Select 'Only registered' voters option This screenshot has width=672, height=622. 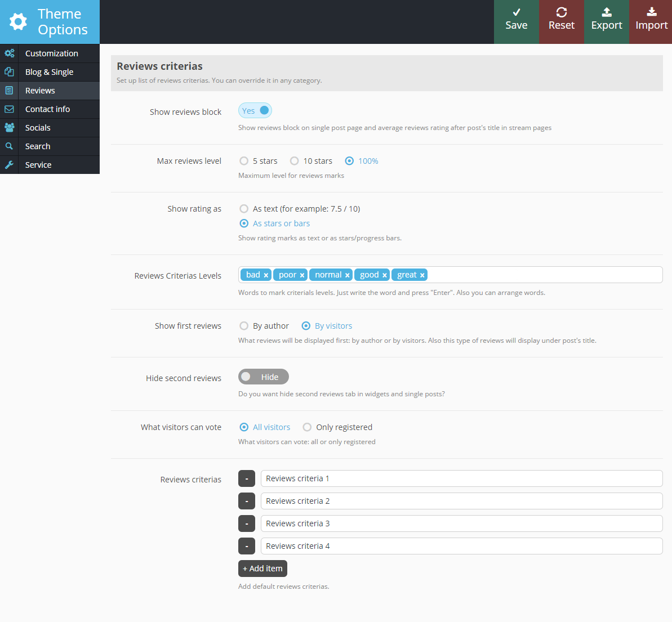(x=307, y=427)
